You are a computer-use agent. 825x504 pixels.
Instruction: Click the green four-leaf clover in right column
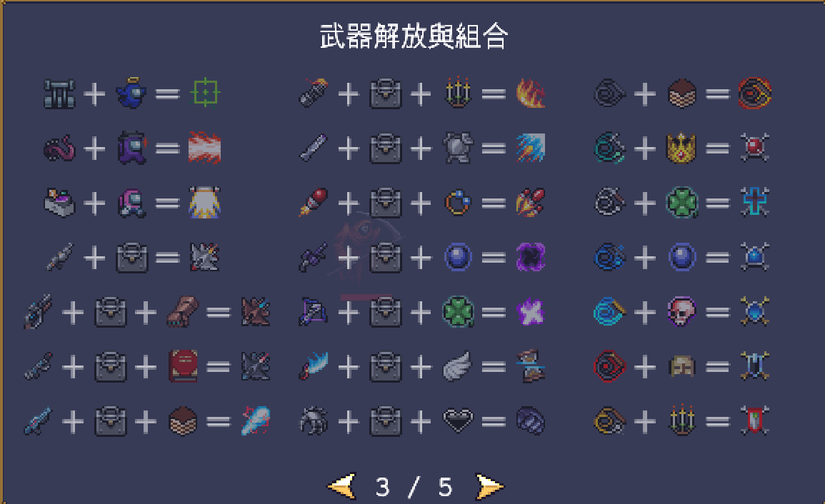[x=682, y=203]
